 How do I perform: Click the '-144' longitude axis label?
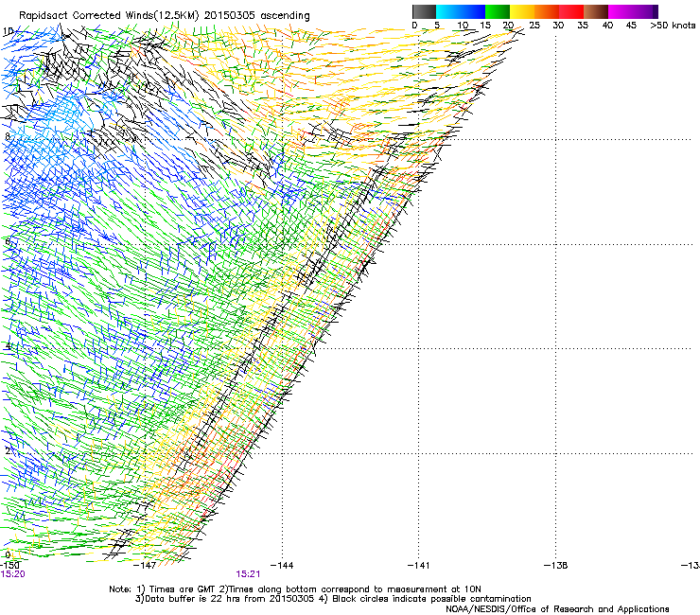pos(282,566)
